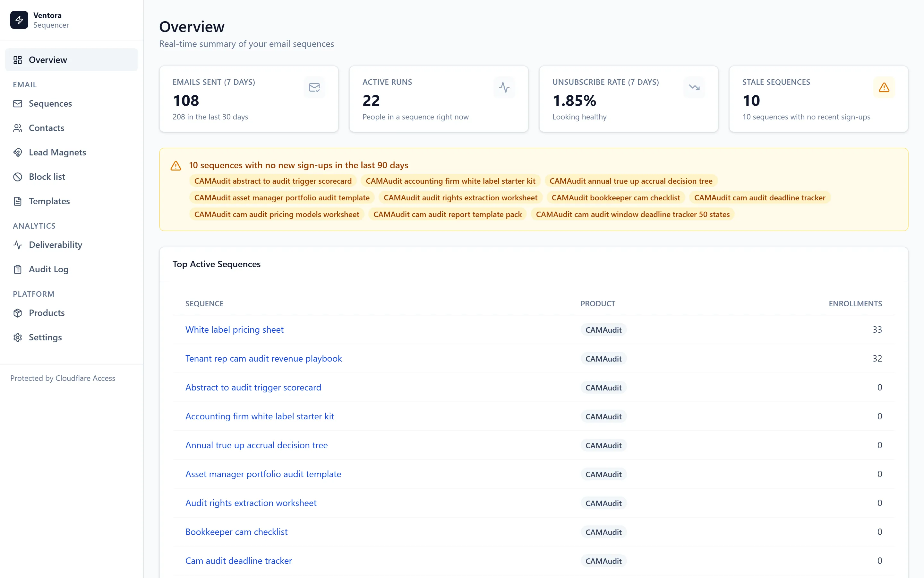Image resolution: width=924 pixels, height=578 pixels.
Task: Click the CAMAudit asset manager portfolio audit template tag
Action: click(282, 197)
